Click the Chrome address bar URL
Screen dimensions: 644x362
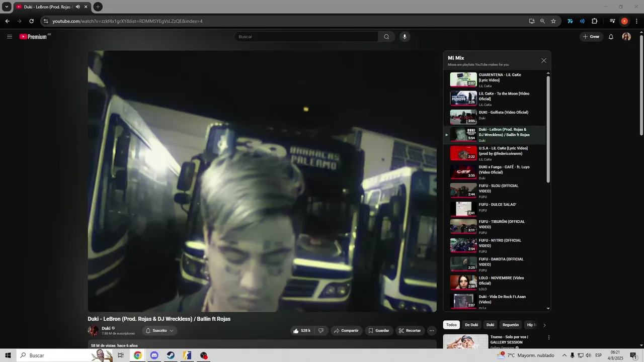(x=127, y=21)
